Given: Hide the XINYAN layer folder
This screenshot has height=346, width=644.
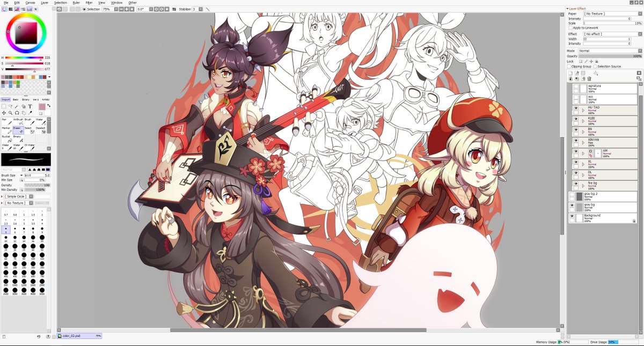Looking at the screenshot, I should pyautogui.click(x=575, y=142).
